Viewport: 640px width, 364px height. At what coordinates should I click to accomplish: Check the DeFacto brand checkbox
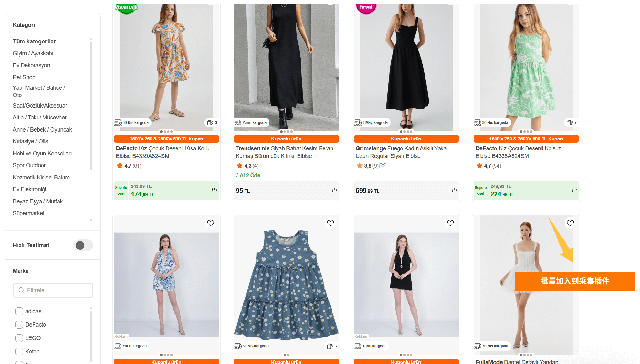click(x=19, y=325)
